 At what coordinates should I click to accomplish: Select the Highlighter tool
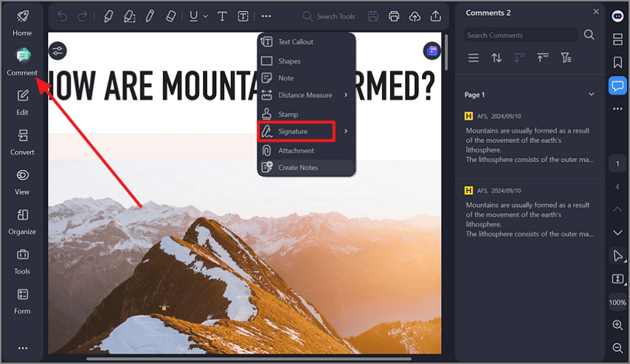pos(108,16)
